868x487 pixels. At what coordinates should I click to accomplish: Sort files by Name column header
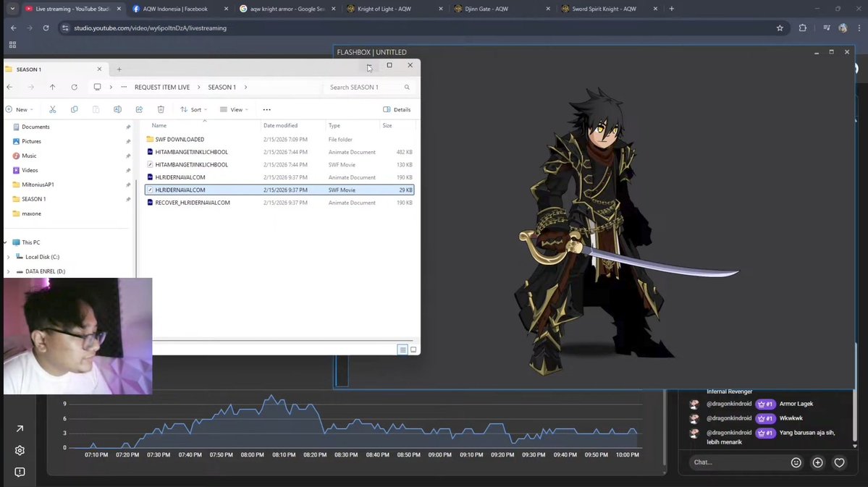tap(159, 126)
